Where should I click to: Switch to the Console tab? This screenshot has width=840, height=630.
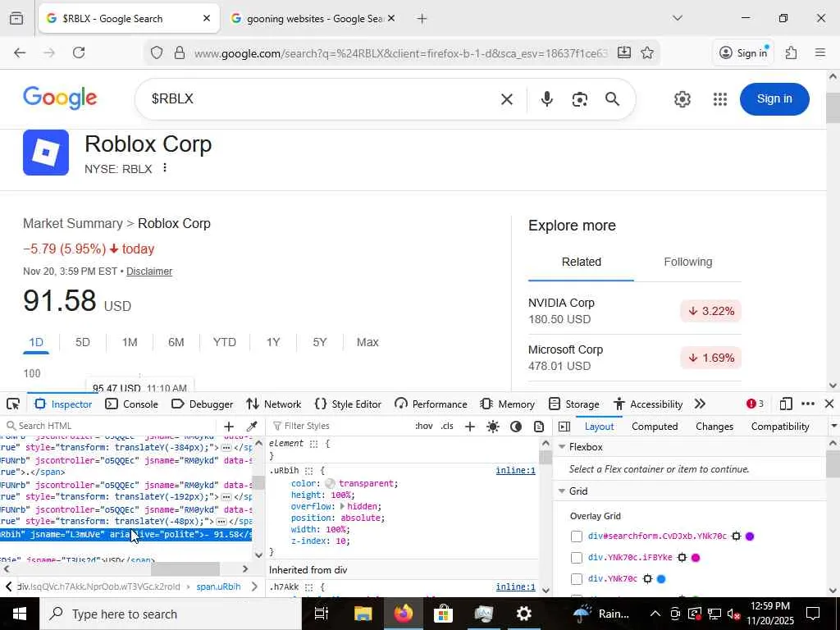[132, 404]
